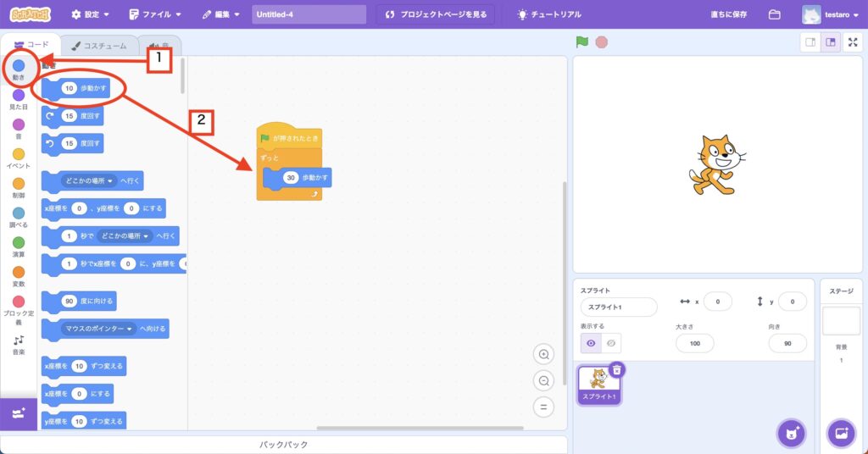
Task: Select the stage backdrop thumbnail
Action: 841,321
